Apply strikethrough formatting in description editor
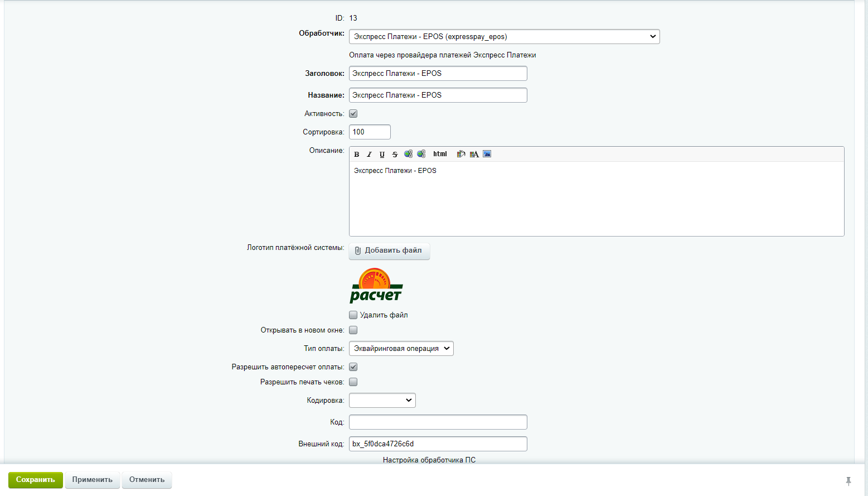868x496 pixels. click(395, 155)
